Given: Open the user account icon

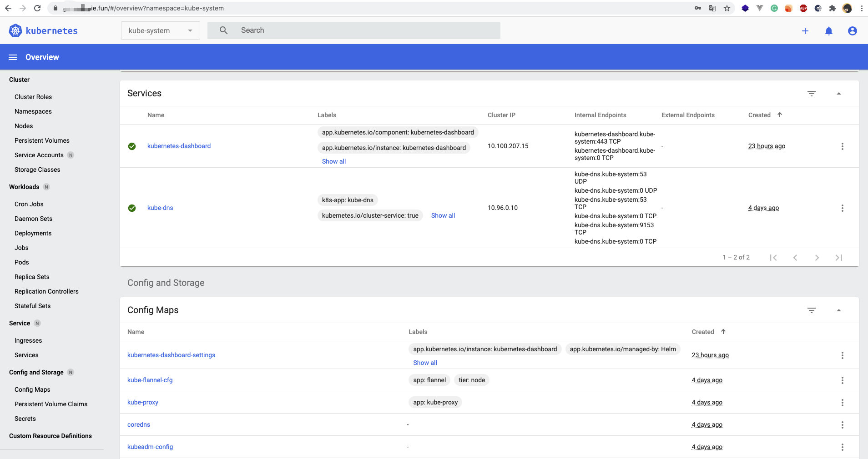Looking at the screenshot, I should pos(853,31).
